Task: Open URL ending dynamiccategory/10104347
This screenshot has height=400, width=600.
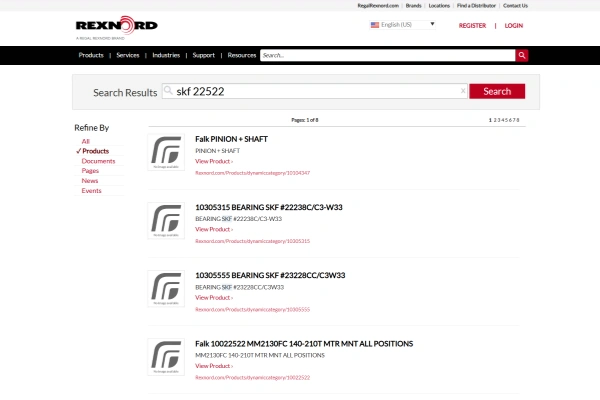Action: (x=253, y=173)
